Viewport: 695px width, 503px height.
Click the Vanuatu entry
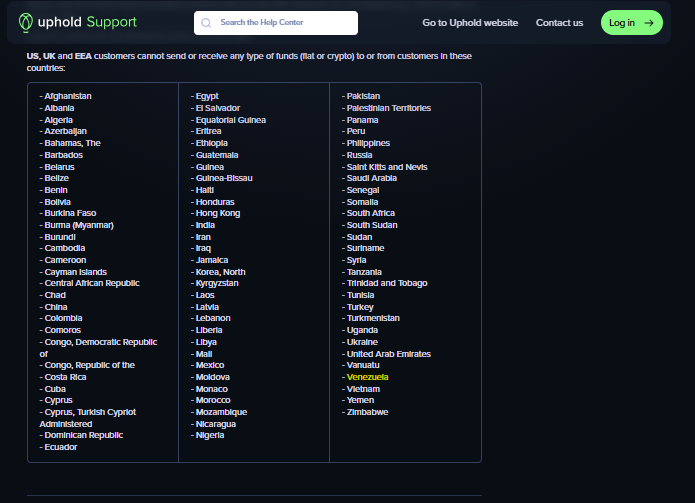(x=363, y=365)
